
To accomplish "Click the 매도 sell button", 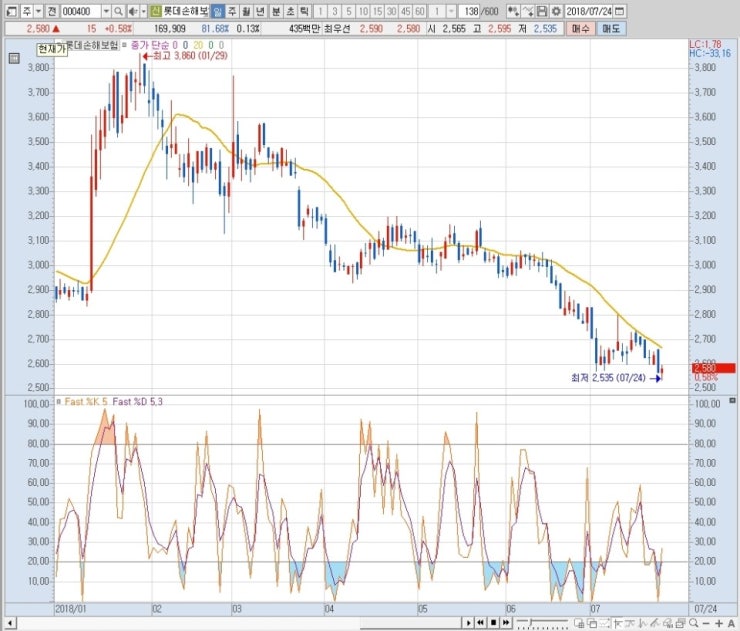I will tap(609, 29).
